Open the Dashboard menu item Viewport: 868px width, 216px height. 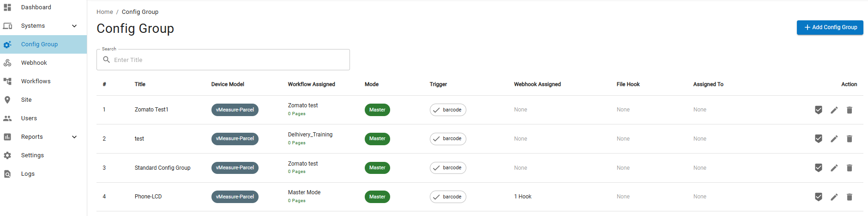tap(36, 7)
